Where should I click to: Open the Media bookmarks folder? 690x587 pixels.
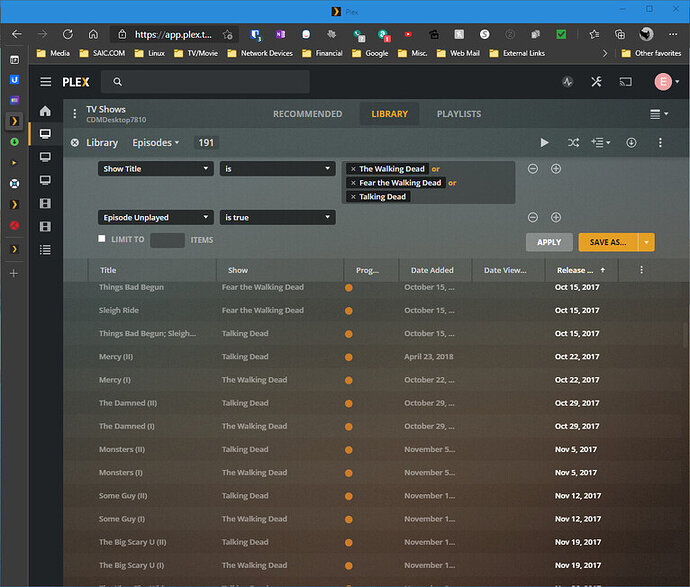click(53, 53)
